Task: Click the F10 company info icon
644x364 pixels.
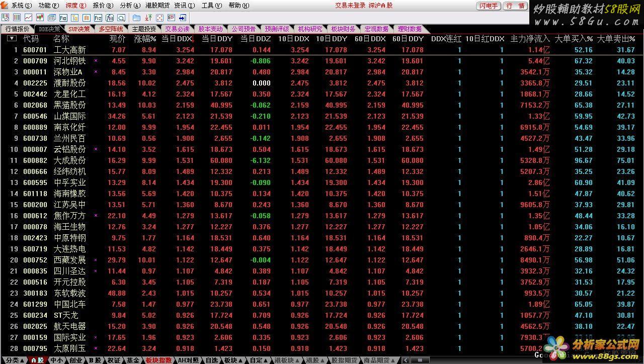Action: coord(63,18)
